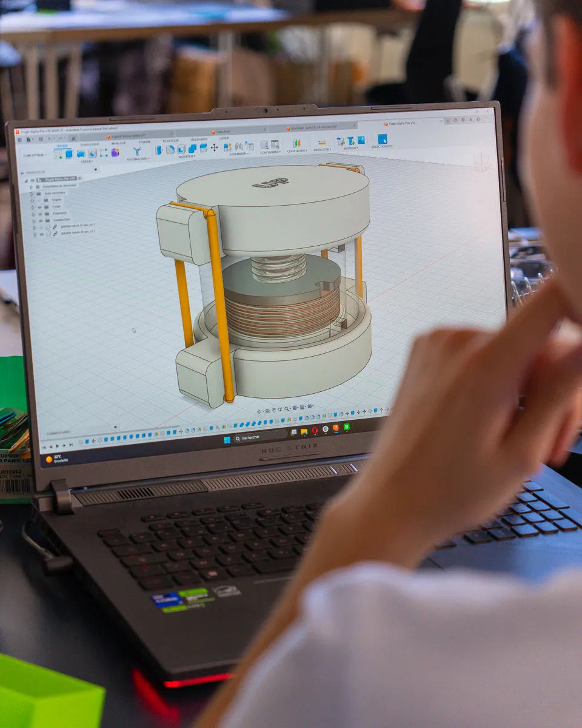
Task: Open the Créer dropdown menu
Action: tap(87, 162)
